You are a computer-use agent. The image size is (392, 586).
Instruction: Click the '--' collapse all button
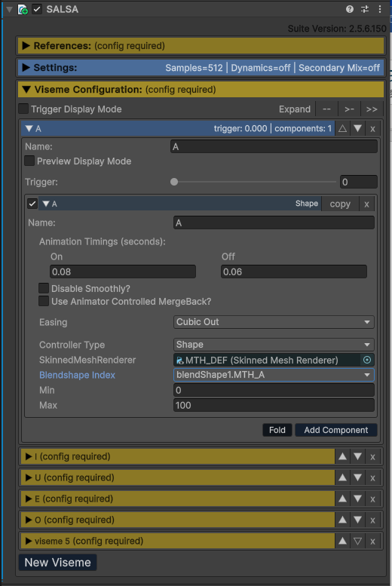point(326,109)
